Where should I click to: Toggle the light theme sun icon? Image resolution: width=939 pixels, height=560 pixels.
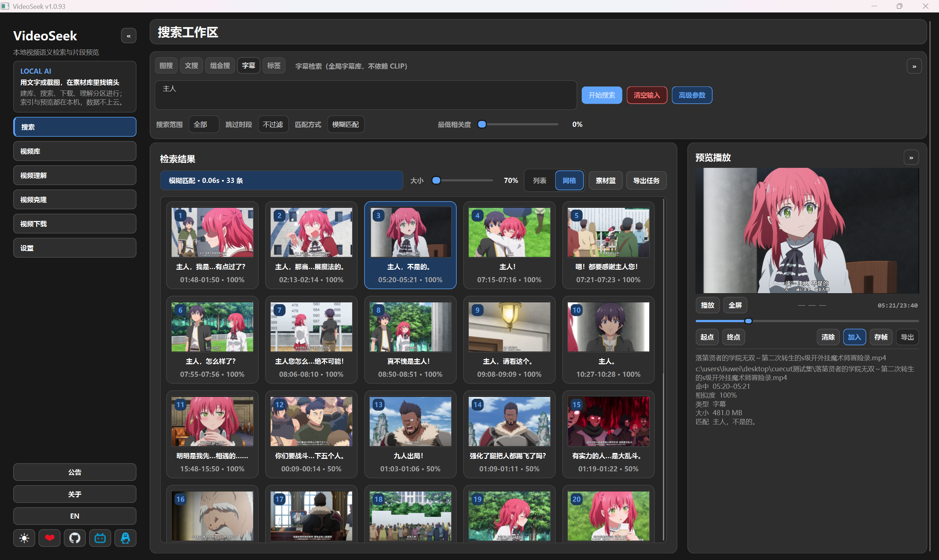(x=24, y=538)
